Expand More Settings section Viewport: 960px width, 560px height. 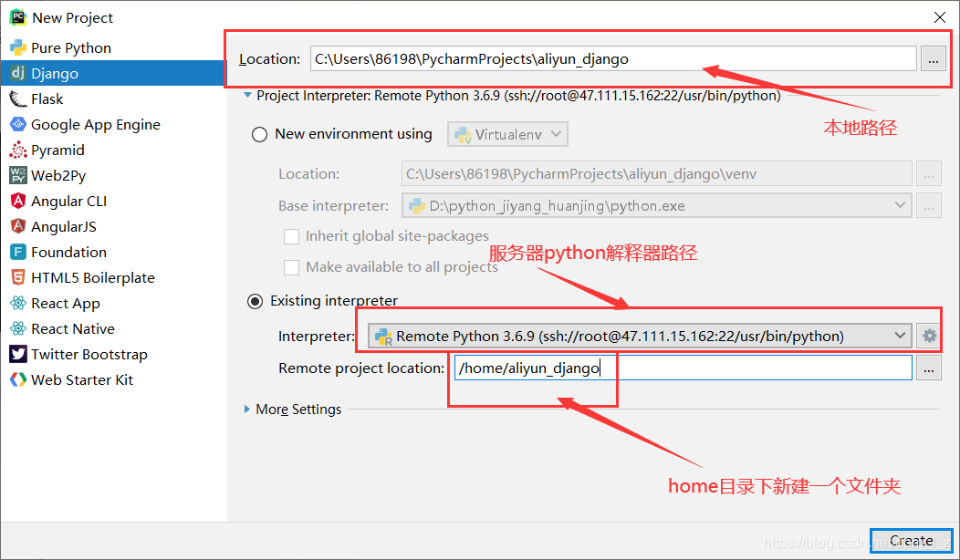tap(247, 409)
